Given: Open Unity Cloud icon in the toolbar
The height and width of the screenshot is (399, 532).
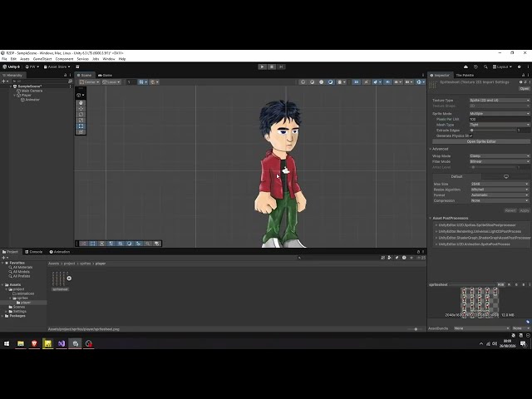Looking at the screenshot, I should tap(465, 66).
